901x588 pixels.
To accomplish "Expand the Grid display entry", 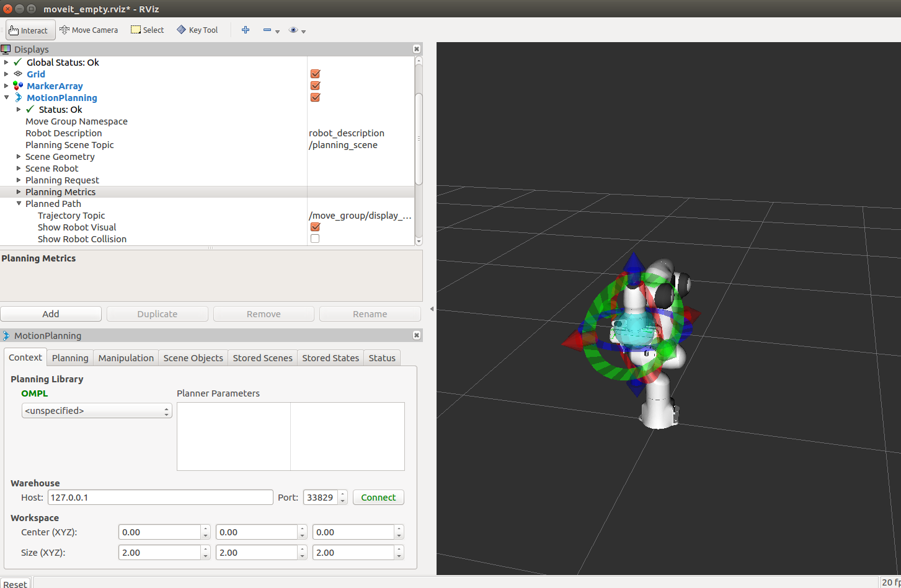I will coord(6,74).
